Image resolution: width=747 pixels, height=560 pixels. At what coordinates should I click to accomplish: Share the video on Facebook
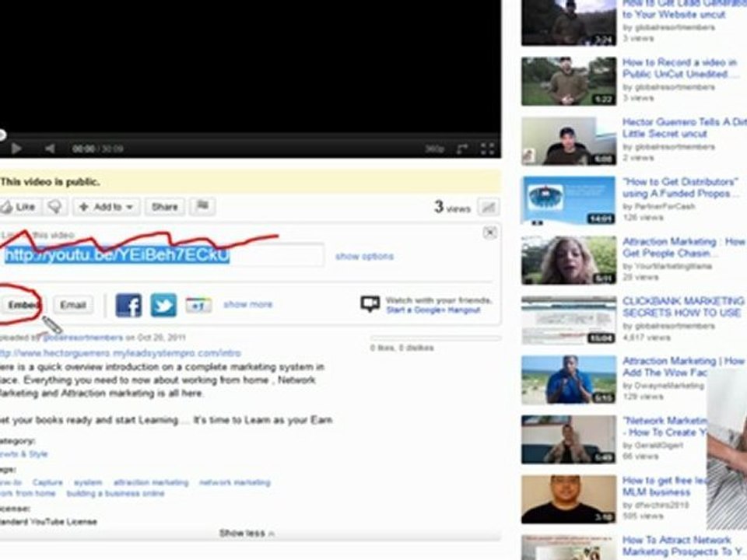(128, 305)
